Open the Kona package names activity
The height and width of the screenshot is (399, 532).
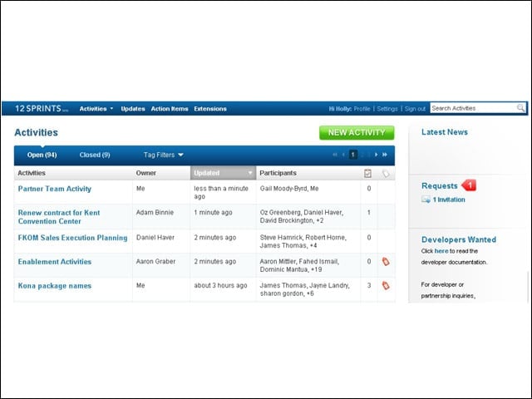coord(55,286)
